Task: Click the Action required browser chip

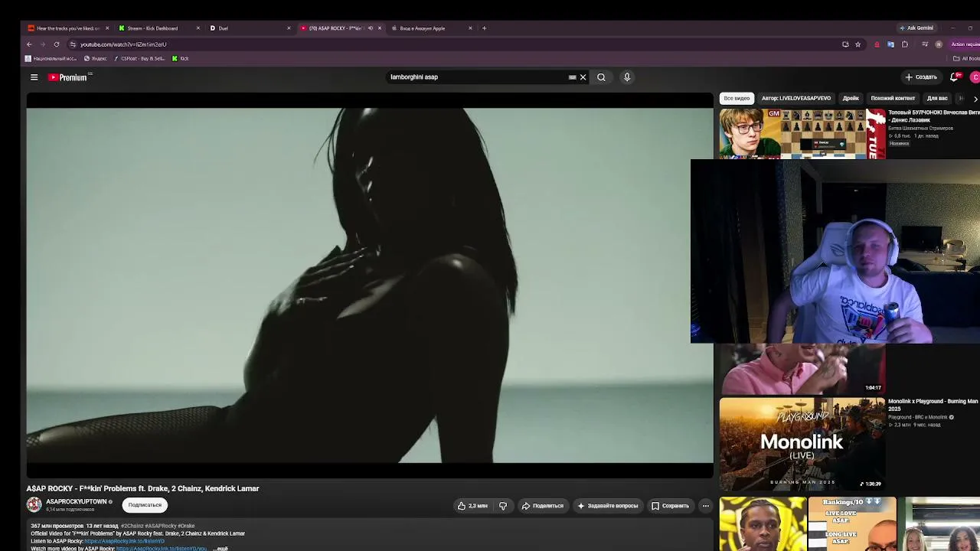Action: coord(964,44)
